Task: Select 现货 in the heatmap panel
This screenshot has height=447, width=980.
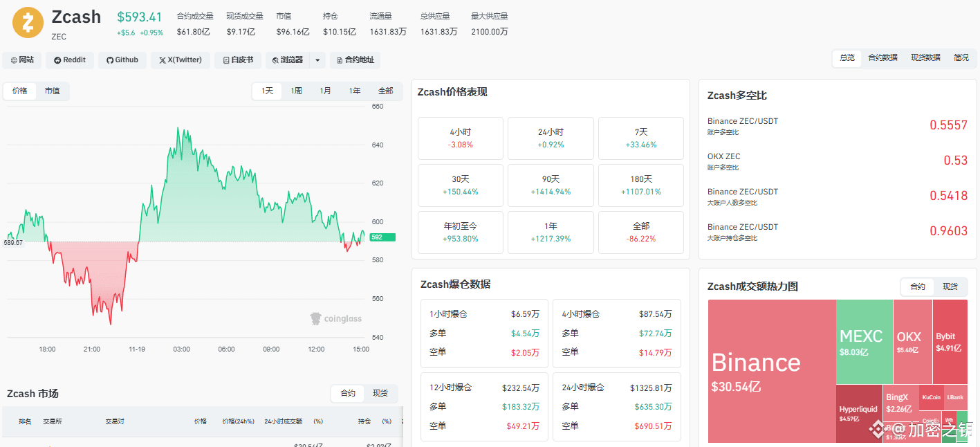Action: (x=951, y=286)
